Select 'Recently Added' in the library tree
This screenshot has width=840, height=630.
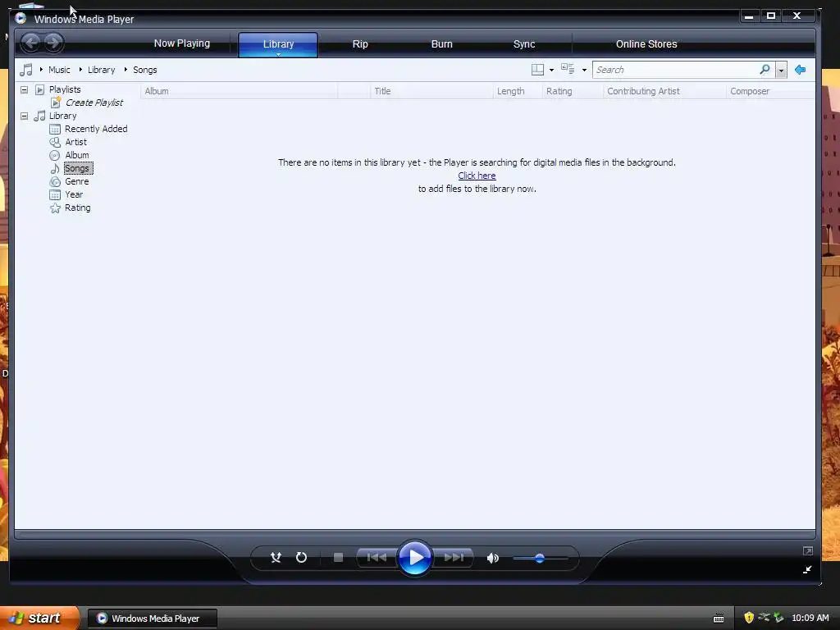(x=96, y=129)
